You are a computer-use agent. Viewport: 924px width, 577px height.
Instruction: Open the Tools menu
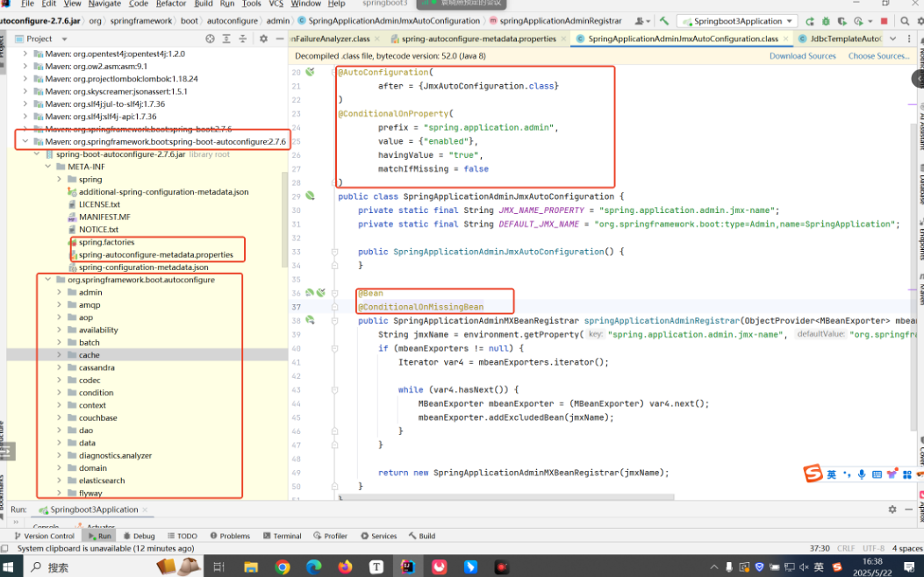[251, 4]
